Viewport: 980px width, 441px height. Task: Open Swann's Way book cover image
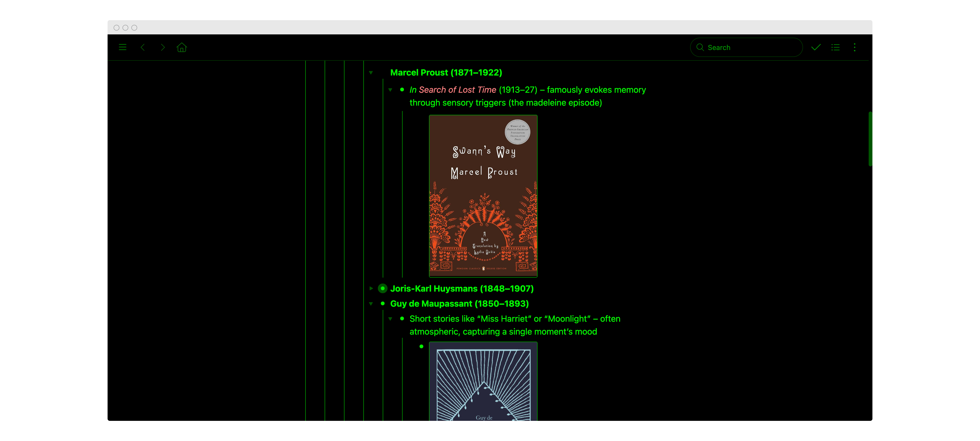tap(483, 196)
